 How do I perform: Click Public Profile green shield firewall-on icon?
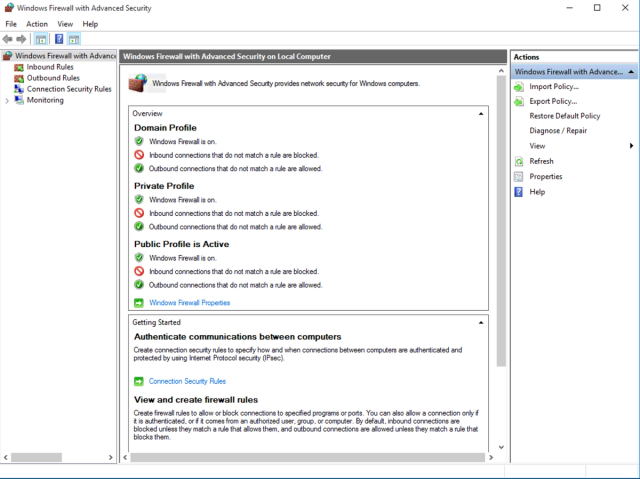pos(139,257)
